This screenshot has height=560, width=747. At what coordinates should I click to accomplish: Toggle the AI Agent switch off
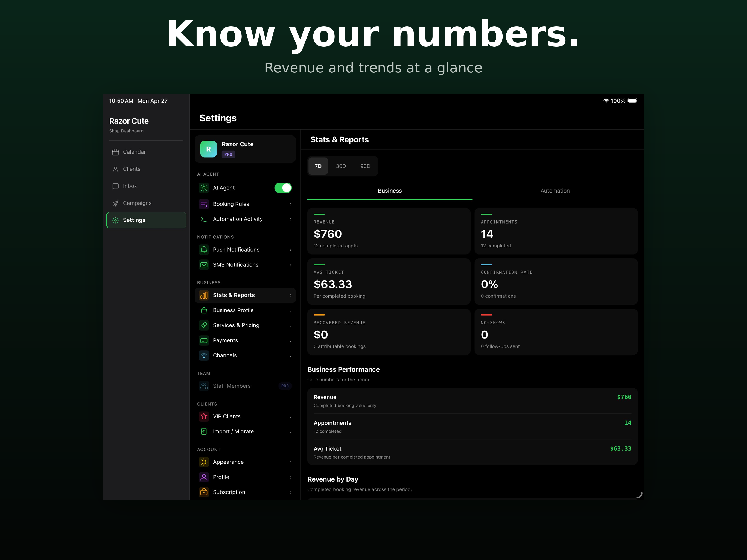(x=283, y=188)
